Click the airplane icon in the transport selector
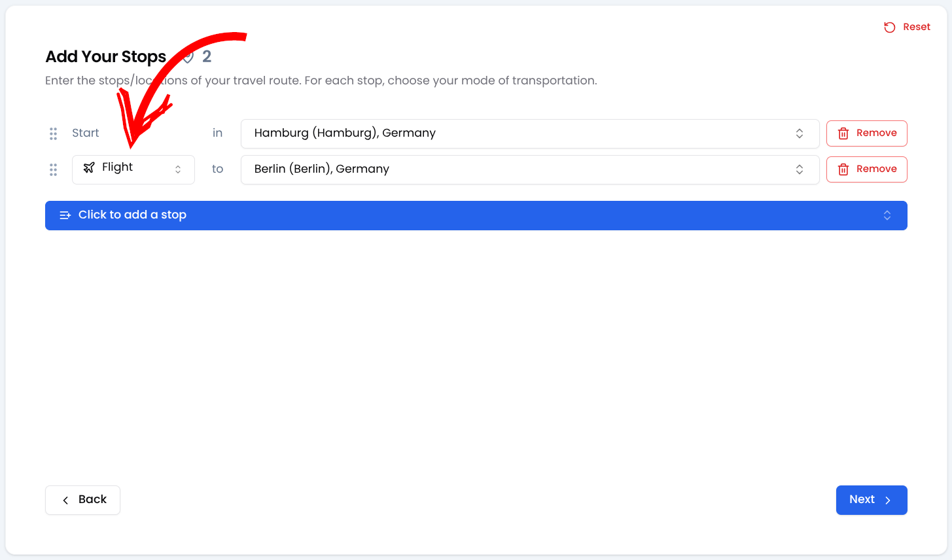Image resolution: width=952 pixels, height=560 pixels. point(89,167)
